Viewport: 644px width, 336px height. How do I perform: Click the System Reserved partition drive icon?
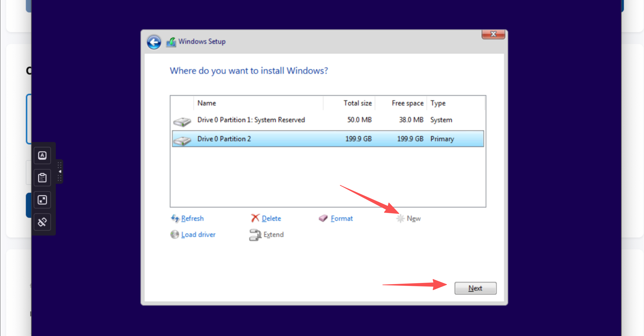click(182, 121)
